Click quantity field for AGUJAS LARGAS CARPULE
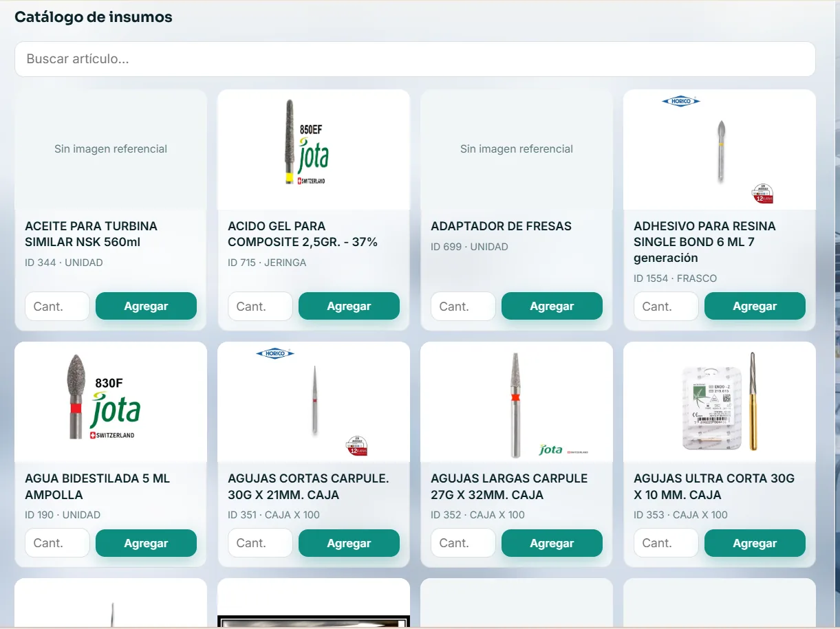The image size is (840, 629). 463,543
